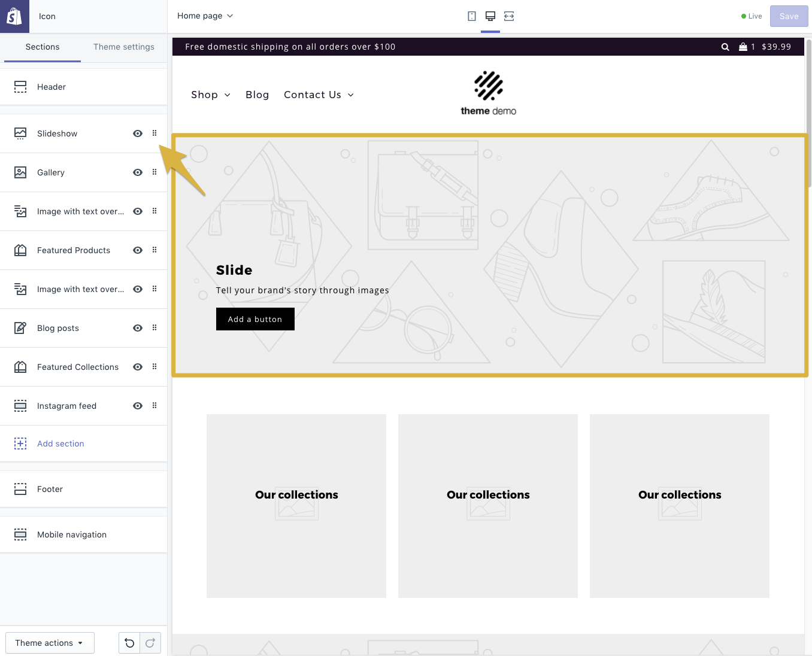Toggle visibility of Featured Products section

[x=138, y=250]
